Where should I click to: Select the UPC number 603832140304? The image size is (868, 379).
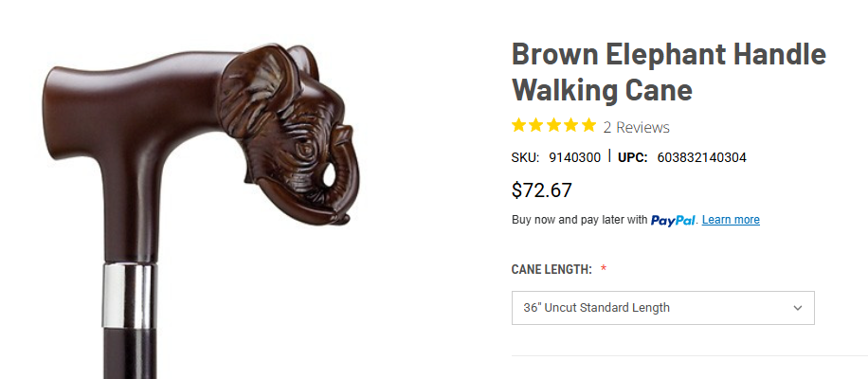tap(701, 157)
